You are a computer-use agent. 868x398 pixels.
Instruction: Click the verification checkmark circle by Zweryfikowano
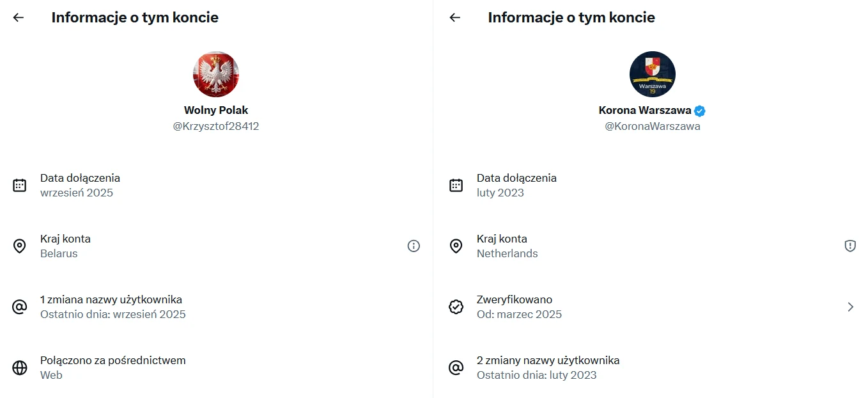[456, 306]
